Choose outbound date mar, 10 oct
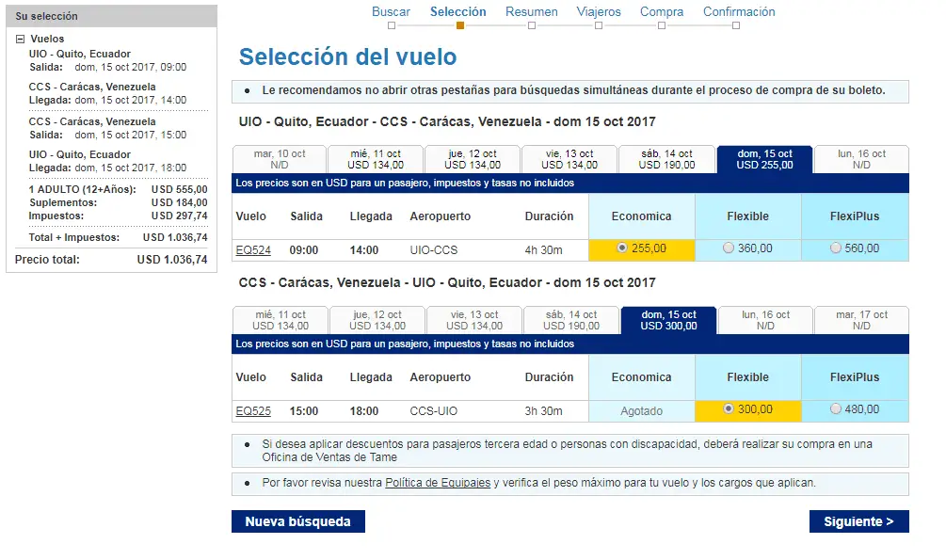The image size is (946, 560). tap(280, 159)
